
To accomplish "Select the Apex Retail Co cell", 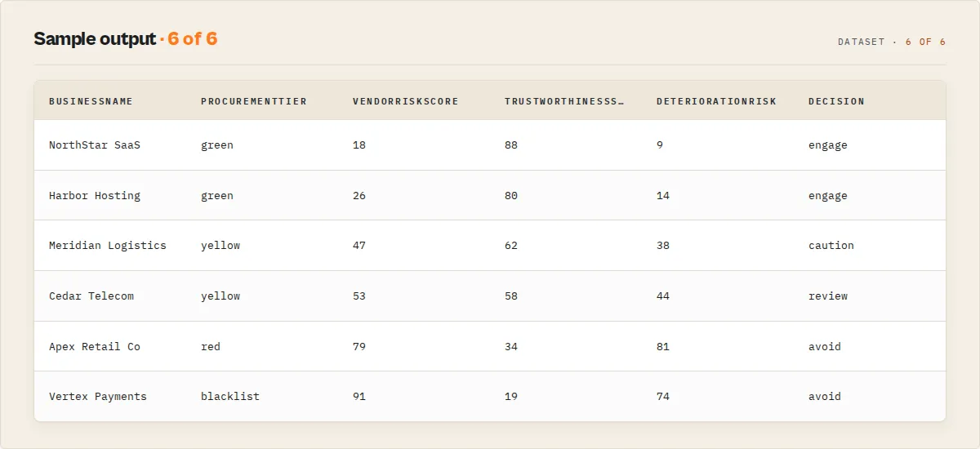I will [95, 347].
